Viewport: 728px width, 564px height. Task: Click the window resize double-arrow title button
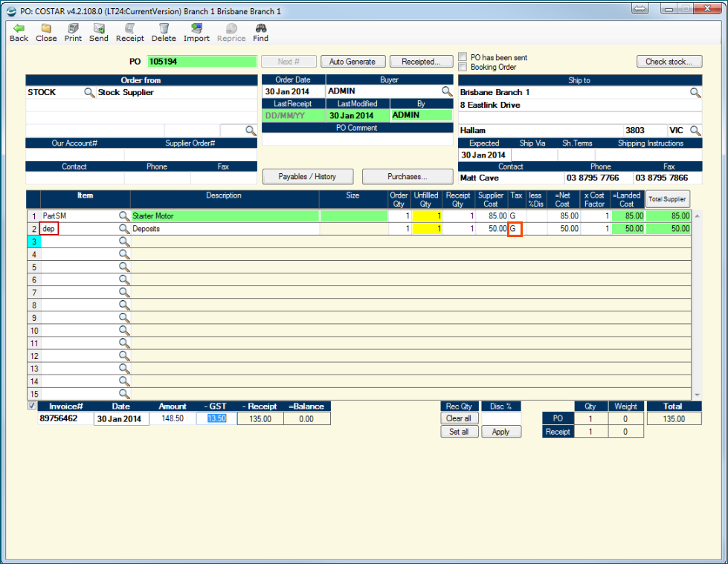tap(640, 9)
